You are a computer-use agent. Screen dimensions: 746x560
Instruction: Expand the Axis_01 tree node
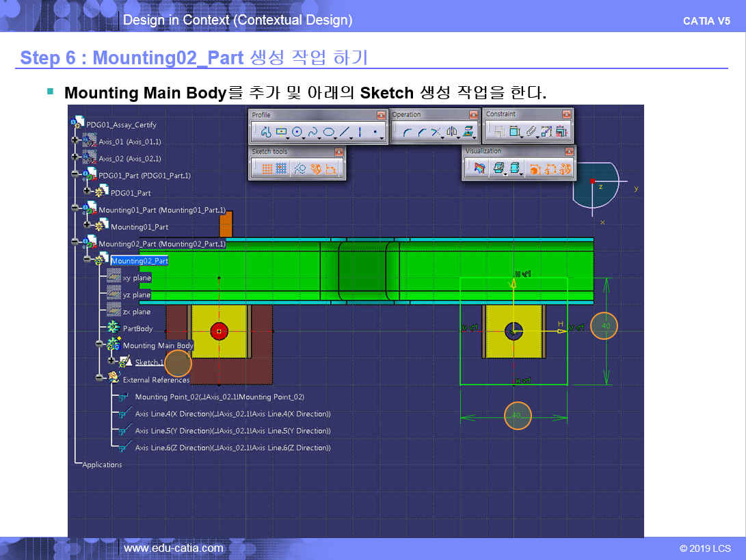(75, 141)
